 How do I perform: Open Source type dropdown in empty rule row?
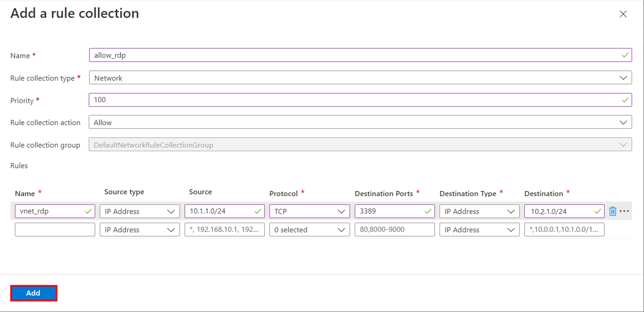pos(140,230)
